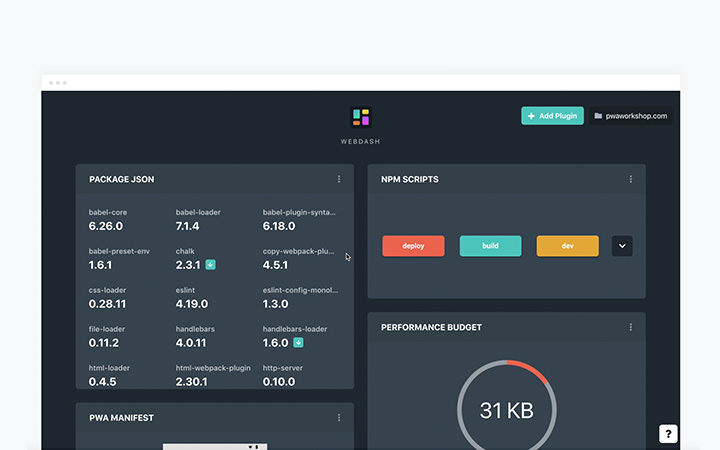
Task: Click the handlebars-loader update arrow icon
Action: (298, 343)
